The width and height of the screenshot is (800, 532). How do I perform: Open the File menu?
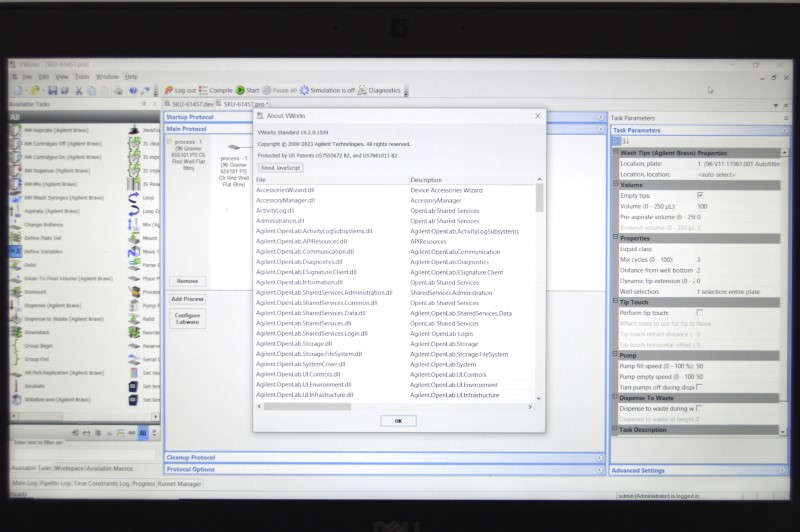click(x=27, y=77)
